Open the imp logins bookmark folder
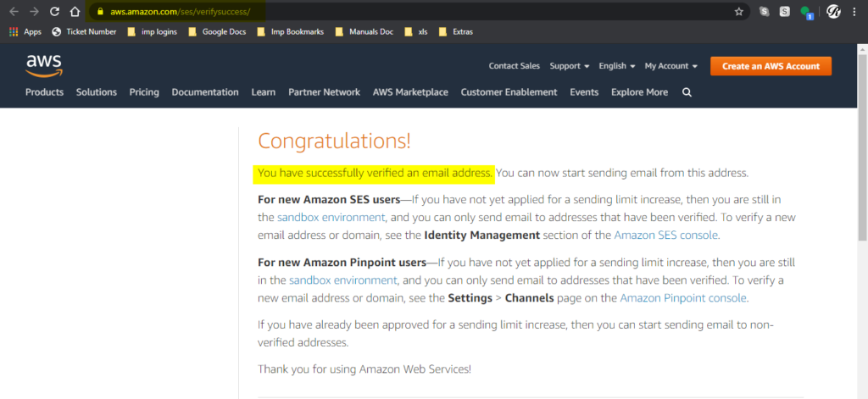Image resolution: width=868 pixels, height=399 pixels. (x=153, y=31)
